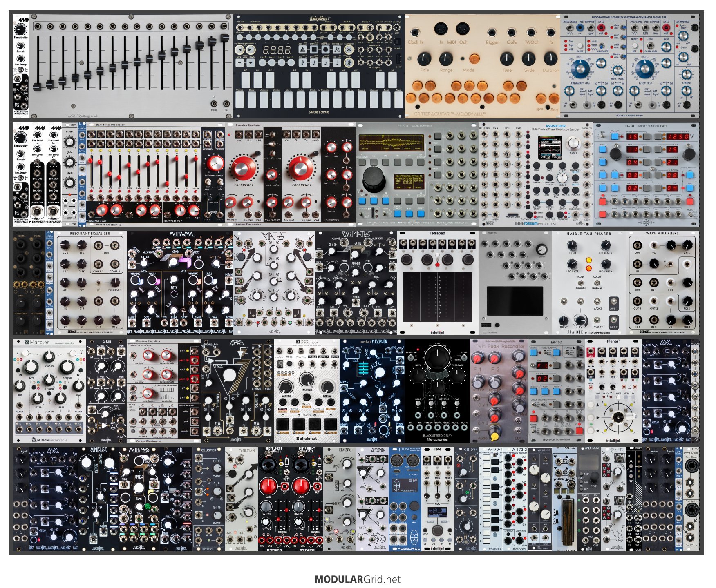Viewport: 716px width, 588px height.
Task: Click the "Tetrapad" module title
Action: pyautogui.click(x=437, y=234)
